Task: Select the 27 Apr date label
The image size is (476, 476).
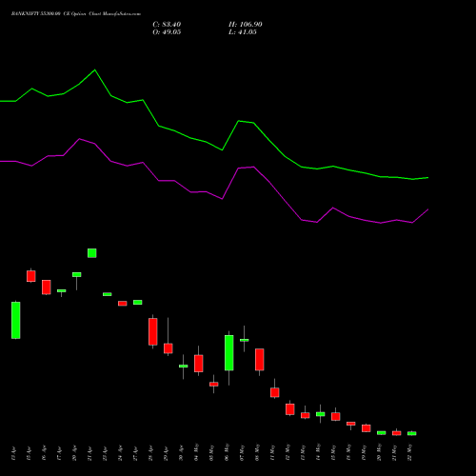Action: tap(135, 454)
